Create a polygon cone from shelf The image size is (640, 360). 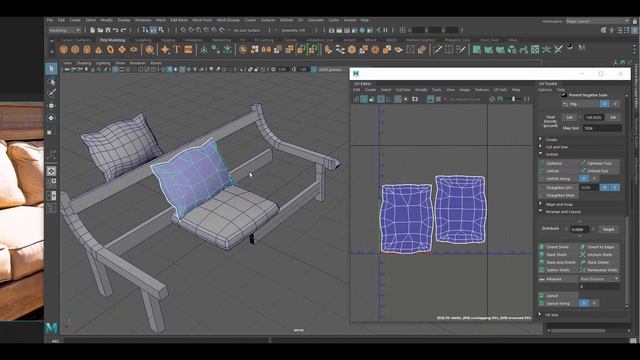coord(98,50)
